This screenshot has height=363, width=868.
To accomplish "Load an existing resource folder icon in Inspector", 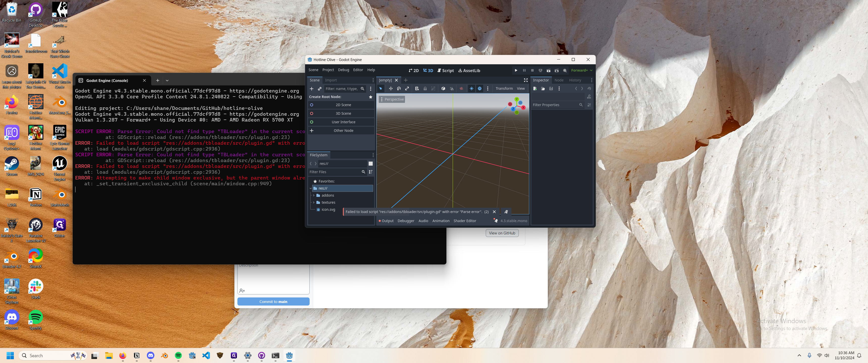I will 543,89.
